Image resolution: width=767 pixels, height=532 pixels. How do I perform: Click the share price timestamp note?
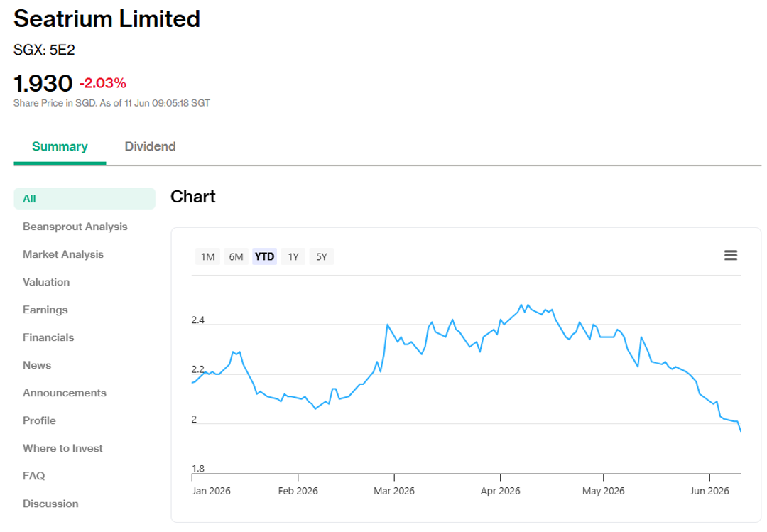point(111,103)
